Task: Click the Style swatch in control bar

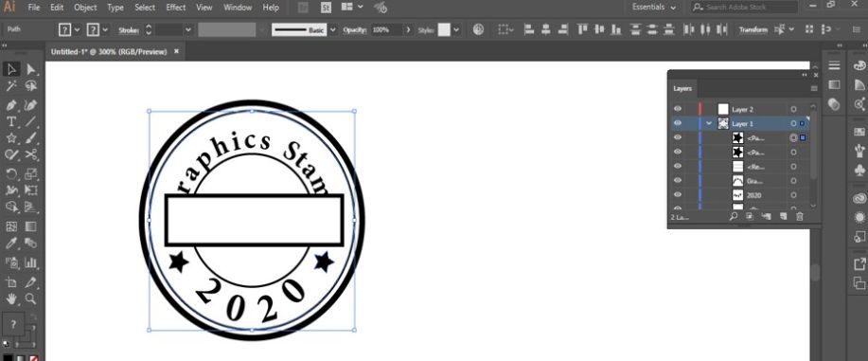Action: click(443, 30)
